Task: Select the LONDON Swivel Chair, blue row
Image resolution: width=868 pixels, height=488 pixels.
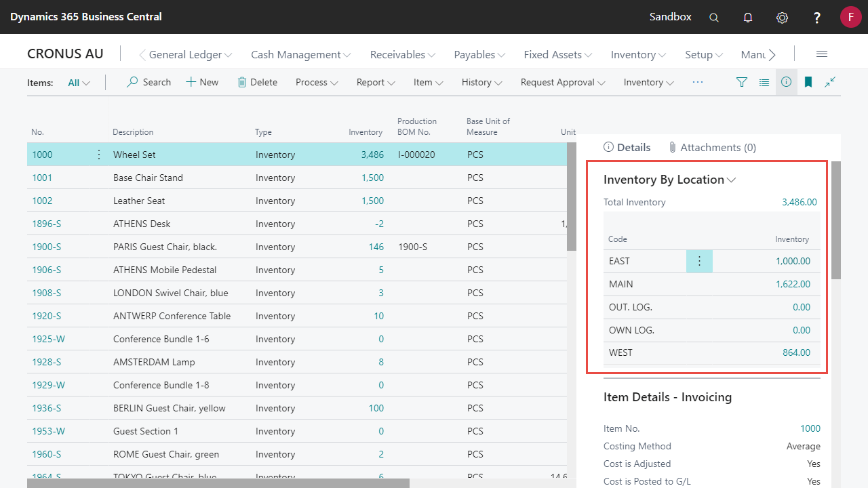Action: (297, 293)
